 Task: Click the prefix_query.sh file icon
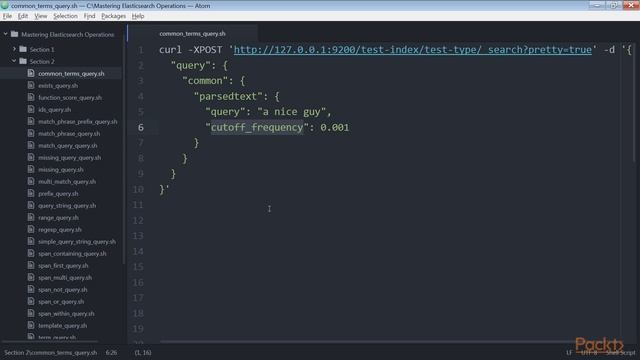[x=31, y=193]
